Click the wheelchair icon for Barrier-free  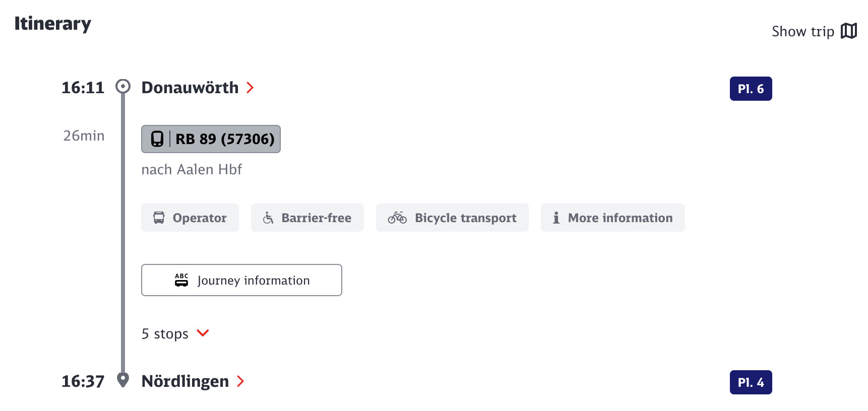coord(268,218)
